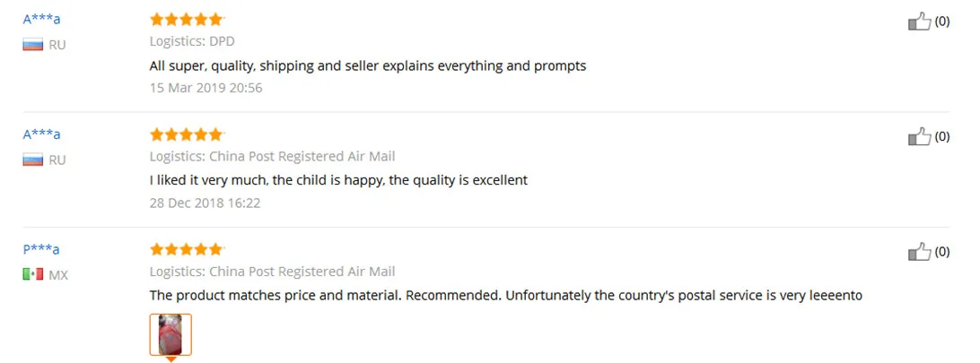The image size is (980, 363).
Task: Click the 'Logistics: DPD' label
Action: pyautogui.click(x=192, y=41)
